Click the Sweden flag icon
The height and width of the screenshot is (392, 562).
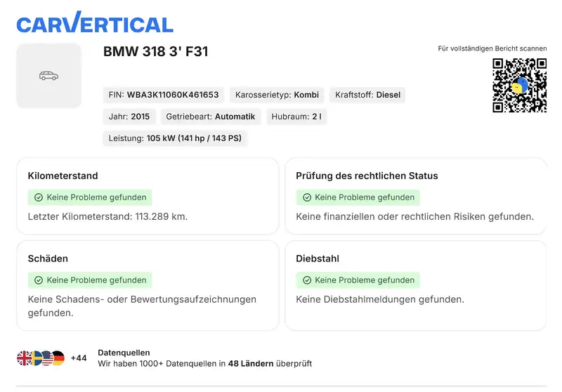37,358
